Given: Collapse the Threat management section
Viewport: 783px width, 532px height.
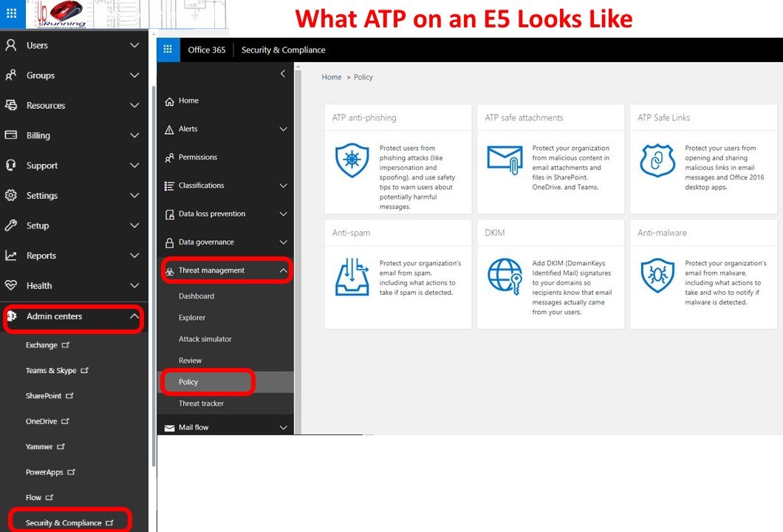Looking at the screenshot, I should click(283, 271).
